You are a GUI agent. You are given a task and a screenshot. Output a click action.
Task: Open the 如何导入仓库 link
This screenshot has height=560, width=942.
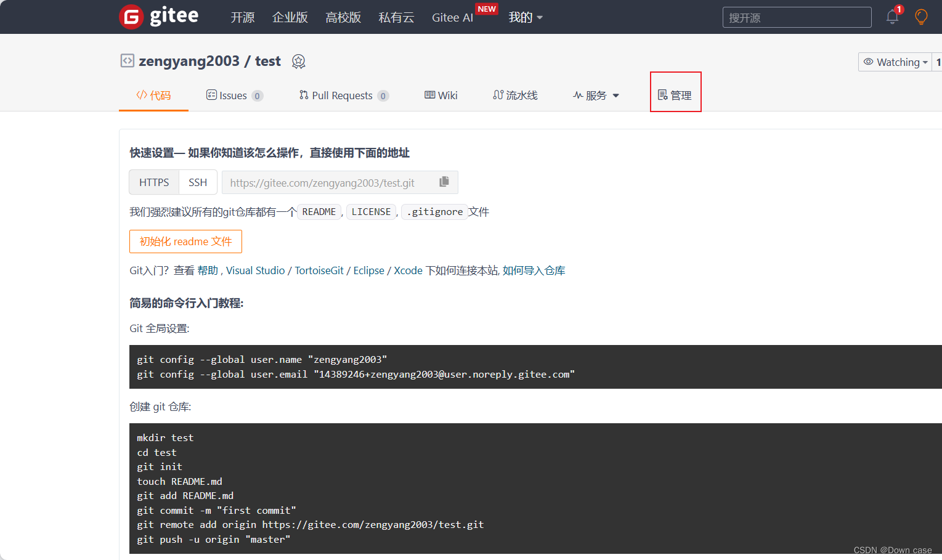coord(534,270)
